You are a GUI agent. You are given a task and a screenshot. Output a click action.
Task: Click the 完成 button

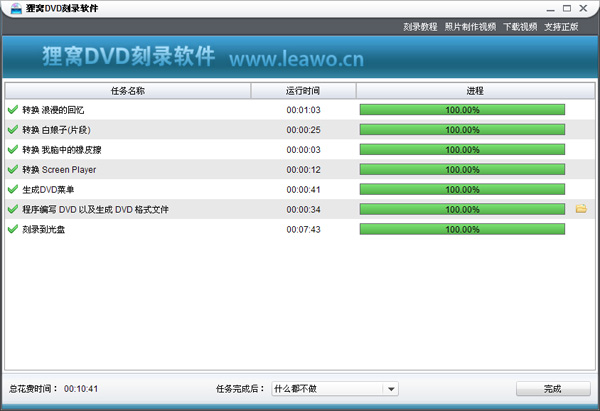click(553, 389)
